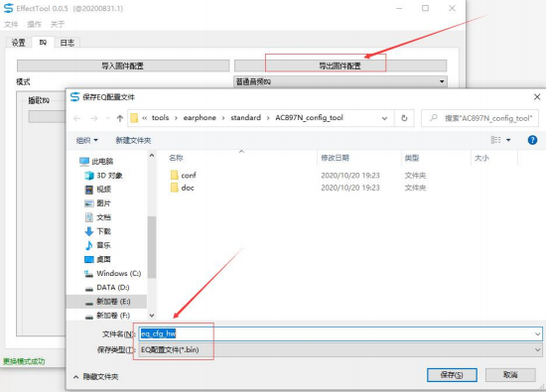The width and height of the screenshot is (546, 392).
Task: Click the EffectTool app logo icon
Action: [x=8, y=8]
